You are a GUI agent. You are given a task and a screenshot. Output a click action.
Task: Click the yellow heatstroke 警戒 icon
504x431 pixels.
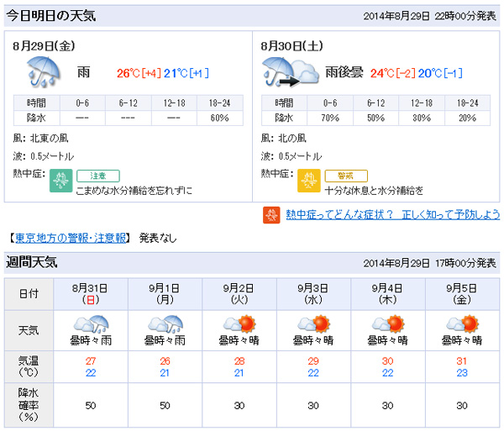(x=307, y=181)
